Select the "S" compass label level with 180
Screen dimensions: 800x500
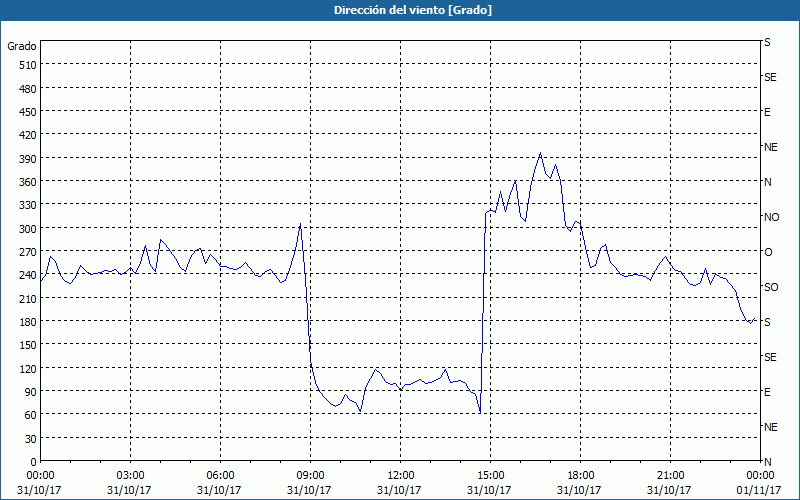click(767, 322)
